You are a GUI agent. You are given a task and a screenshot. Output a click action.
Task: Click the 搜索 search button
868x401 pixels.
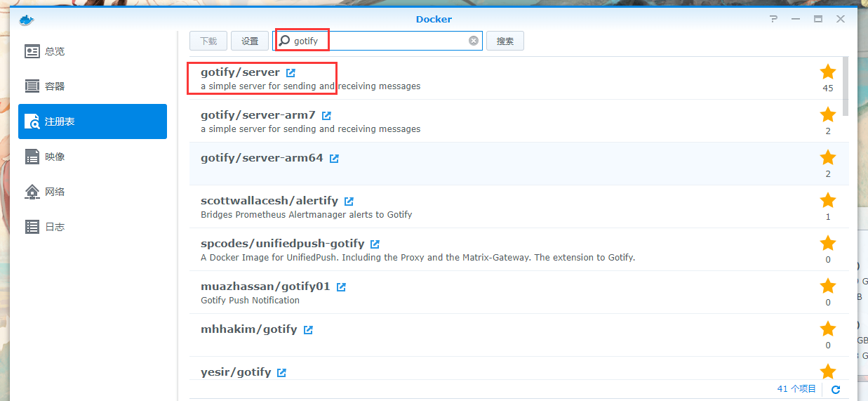click(x=505, y=41)
